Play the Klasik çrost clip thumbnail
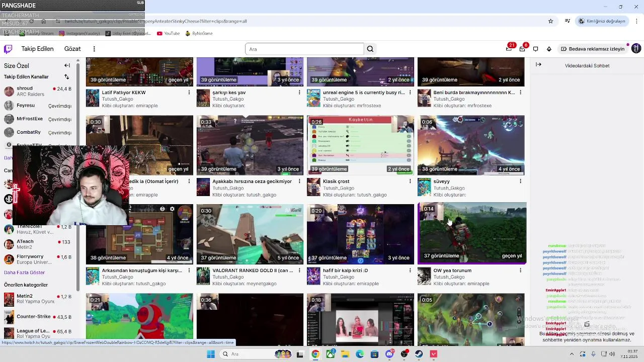The image size is (644, 362). (360, 145)
